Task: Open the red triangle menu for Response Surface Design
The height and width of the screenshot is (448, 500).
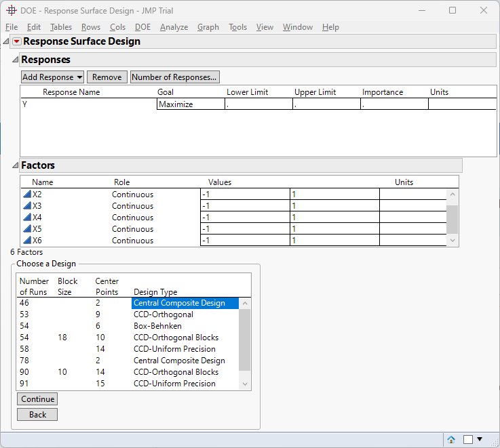Action: tap(16, 41)
